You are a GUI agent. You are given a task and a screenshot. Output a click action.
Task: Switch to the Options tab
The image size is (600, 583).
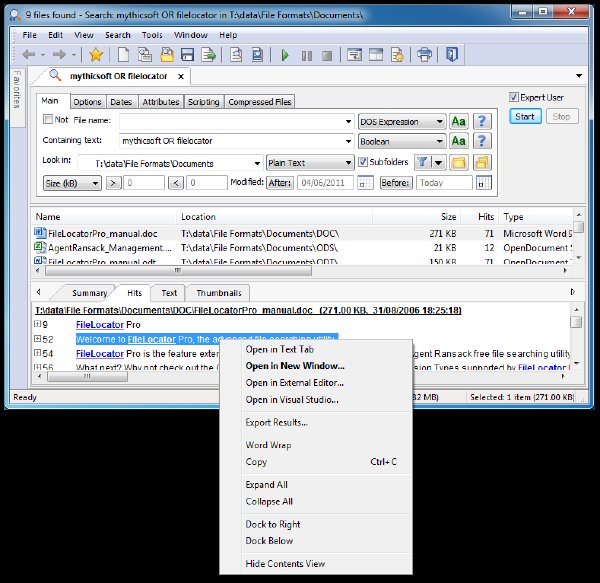88,102
